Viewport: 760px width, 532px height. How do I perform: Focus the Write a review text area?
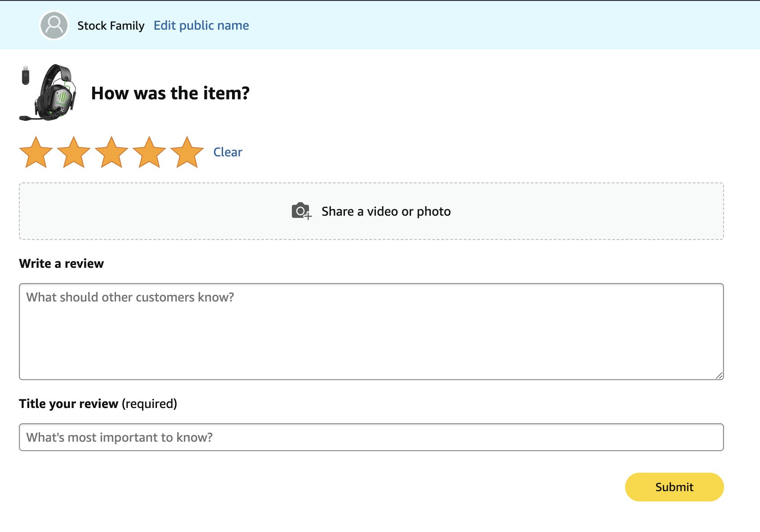(x=371, y=332)
